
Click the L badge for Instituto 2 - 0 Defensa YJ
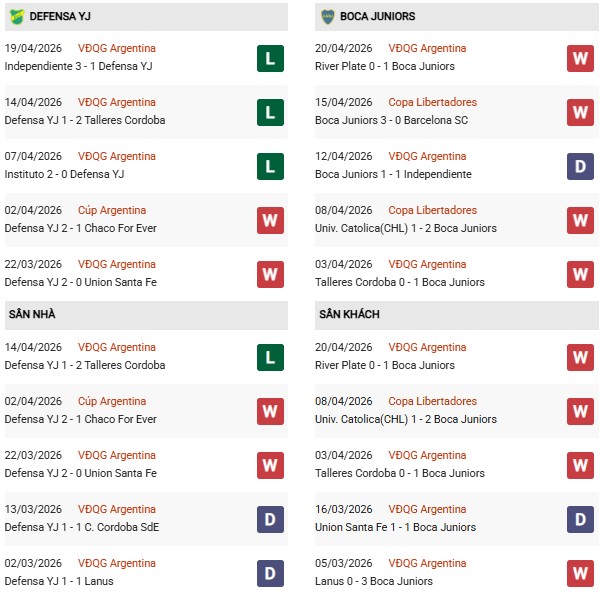[270, 166]
